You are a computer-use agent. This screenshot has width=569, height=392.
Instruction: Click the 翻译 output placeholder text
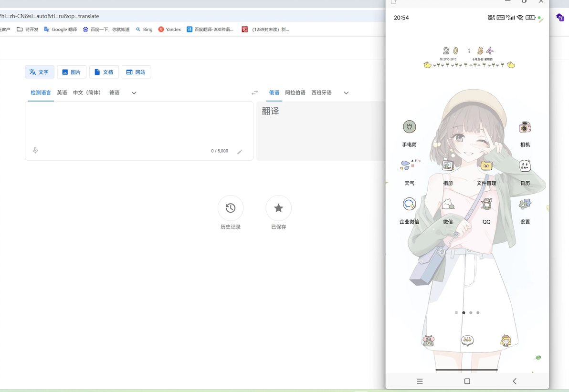[270, 111]
